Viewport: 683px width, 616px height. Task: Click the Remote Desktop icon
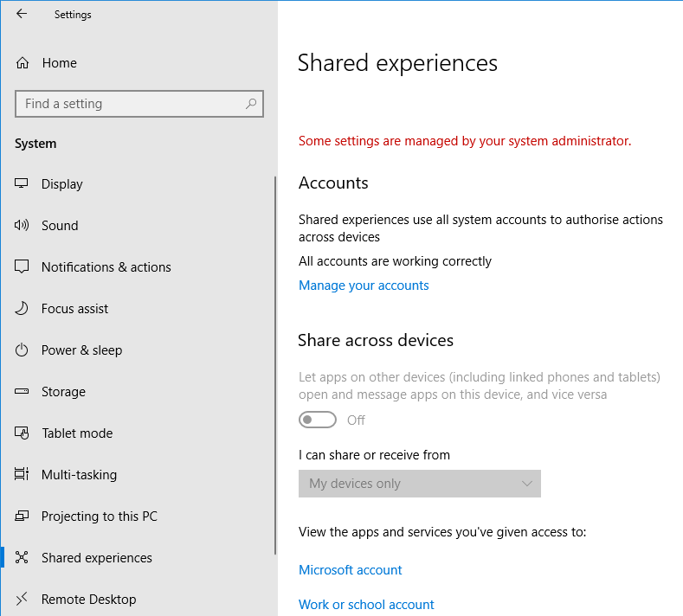click(22, 599)
